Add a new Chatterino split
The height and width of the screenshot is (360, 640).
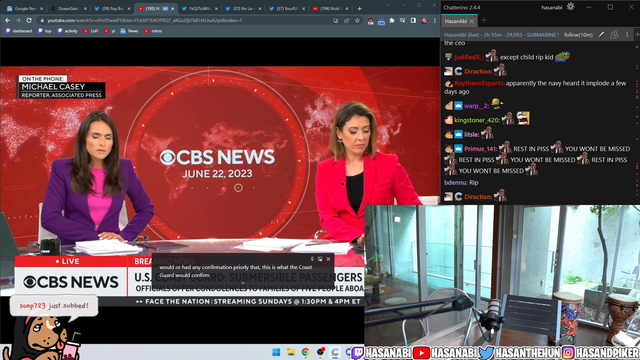point(637,35)
